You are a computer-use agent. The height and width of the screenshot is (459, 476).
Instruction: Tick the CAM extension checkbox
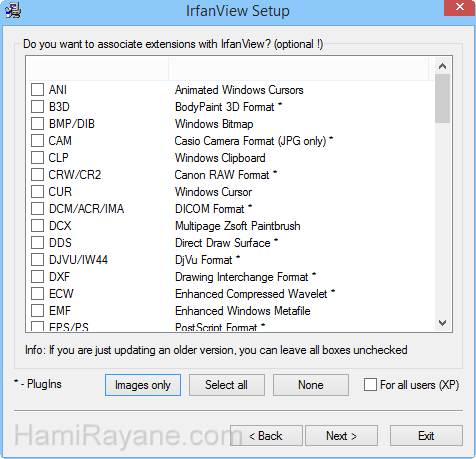tap(37, 141)
